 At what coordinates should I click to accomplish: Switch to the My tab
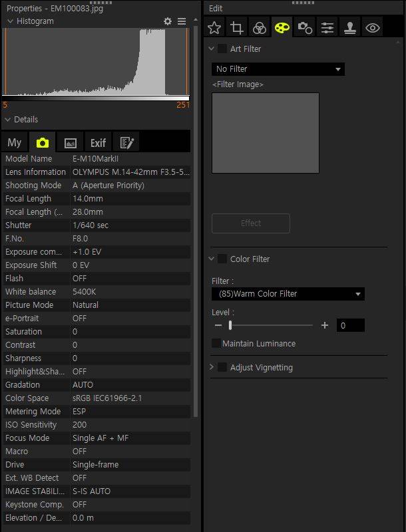(x=15, y=142)
